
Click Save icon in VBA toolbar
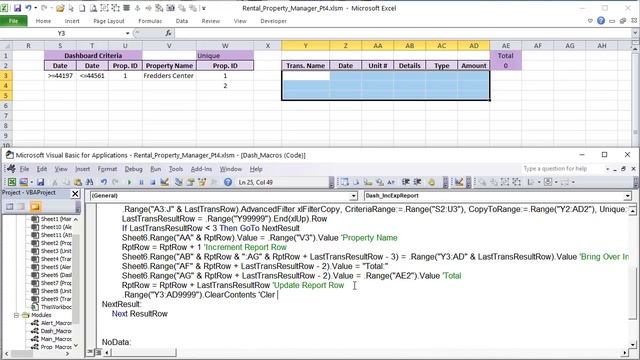[x=40, y=182]
